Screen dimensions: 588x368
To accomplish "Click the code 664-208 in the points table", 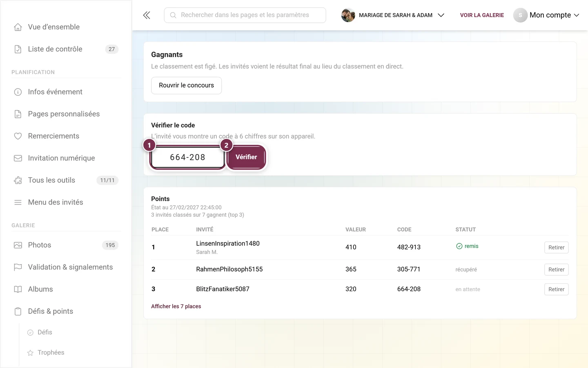I will pyautogui.click(x=409, y=289).
